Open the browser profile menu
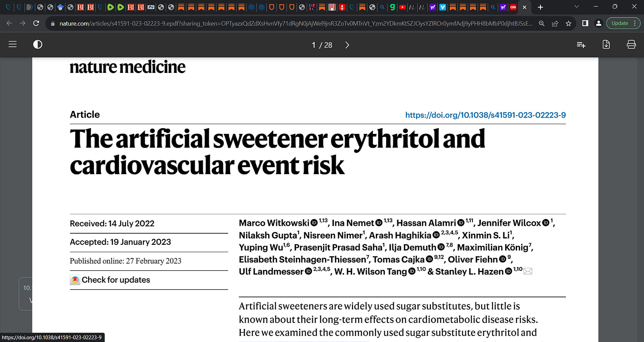644x342 pixels. [598, 23]
